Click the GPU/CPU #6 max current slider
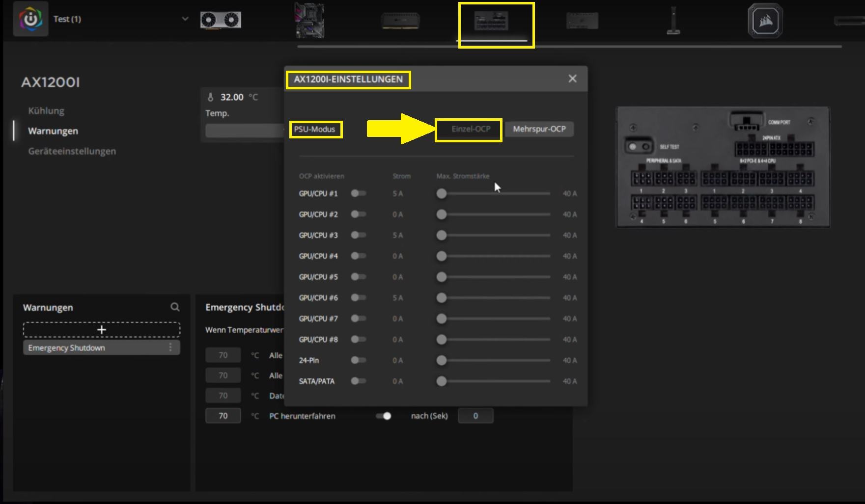 [493, 298]
